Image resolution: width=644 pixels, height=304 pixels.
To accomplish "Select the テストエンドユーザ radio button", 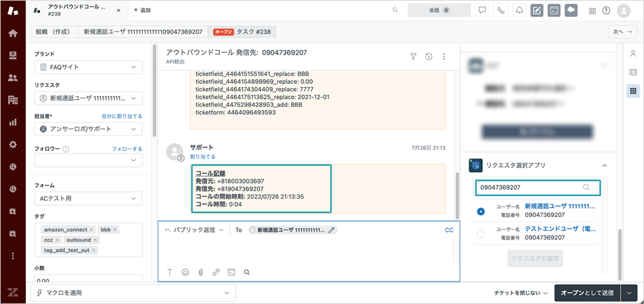I will (x=481, y=234).
